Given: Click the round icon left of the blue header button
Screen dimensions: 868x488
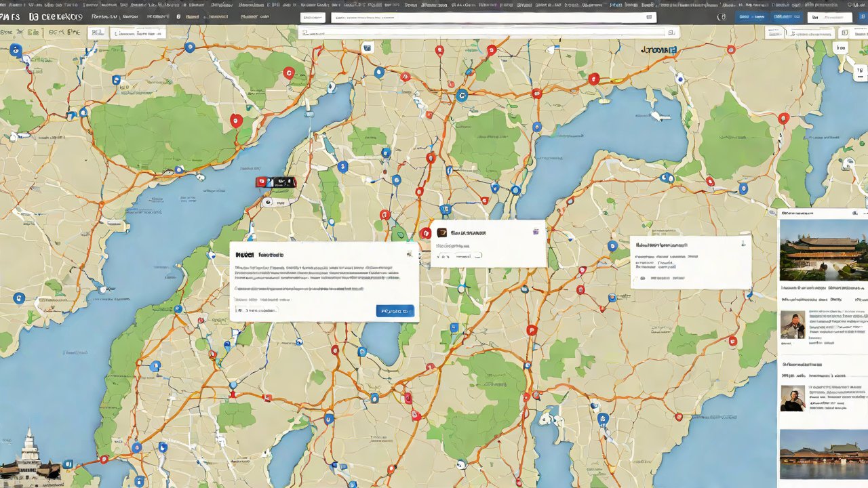Looking at the screenshot, I should coord(722,17).
